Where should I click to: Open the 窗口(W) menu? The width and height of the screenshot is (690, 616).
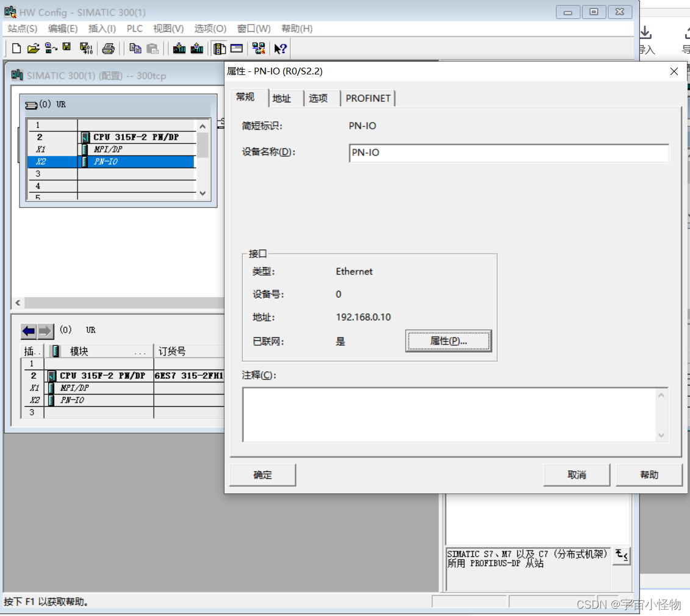(x=254, y=29)
